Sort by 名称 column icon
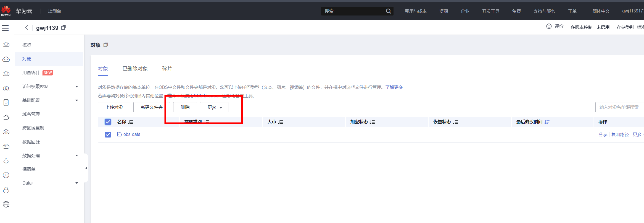Image resolution: width=644 pixels, height=223 pixels. (x=131, y=122)
